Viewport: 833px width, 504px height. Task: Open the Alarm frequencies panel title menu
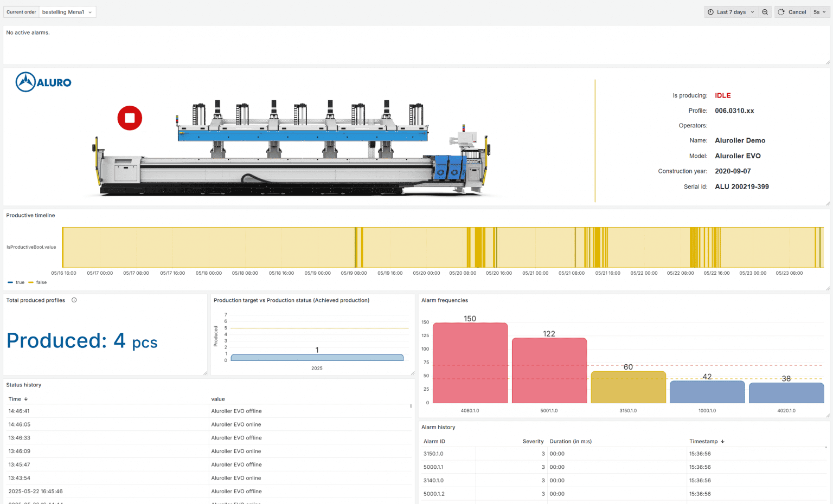point(445,300)
